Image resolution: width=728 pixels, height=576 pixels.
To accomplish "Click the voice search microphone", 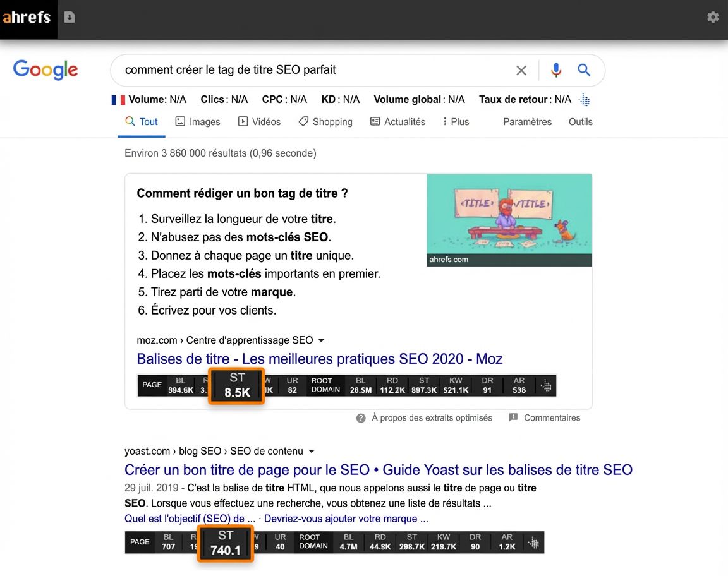I will pos(555,70).
